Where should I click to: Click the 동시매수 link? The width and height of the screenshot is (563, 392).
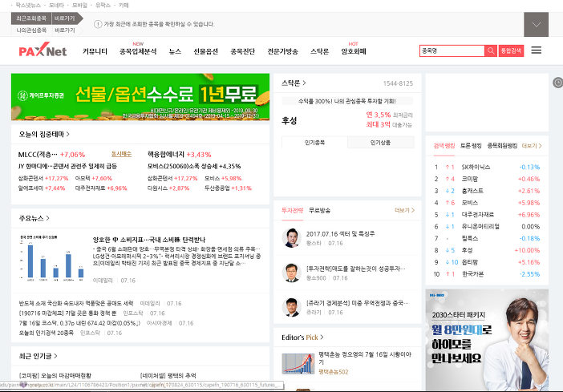121,154
